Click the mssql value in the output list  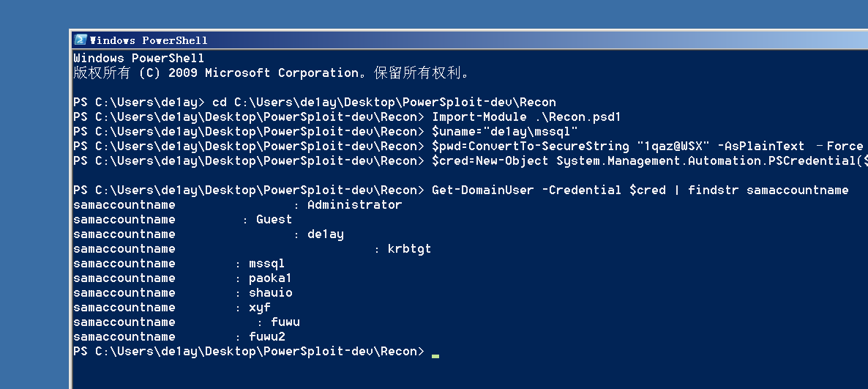click(x=266, y=264)
